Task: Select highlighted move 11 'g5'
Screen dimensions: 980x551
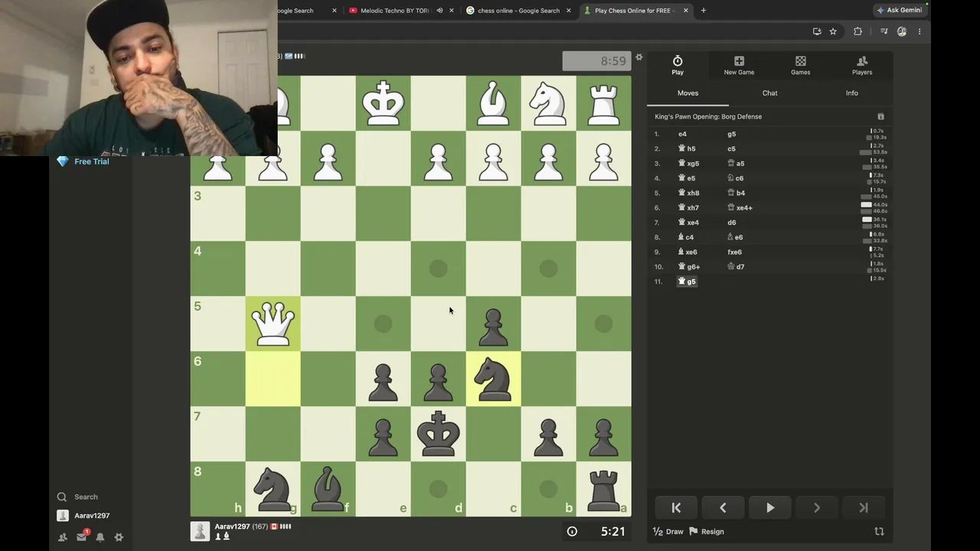Action: pyautogui.click(x=687, y=282)
